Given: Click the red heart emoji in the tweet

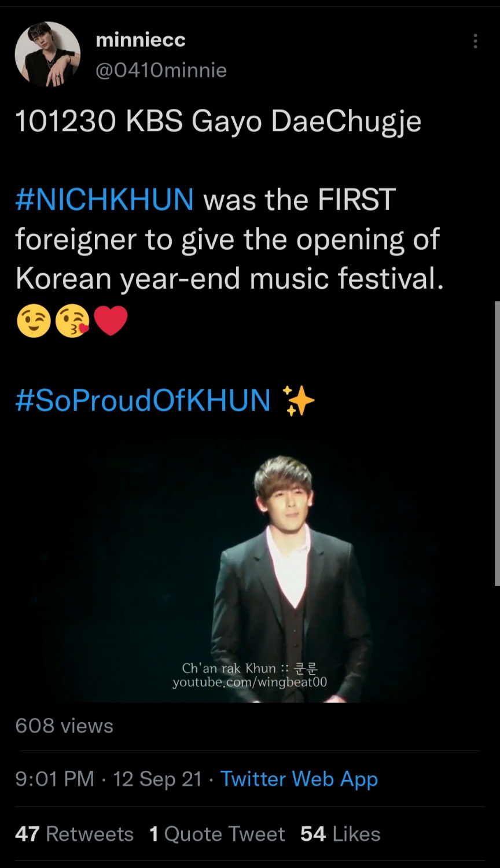Looking at the screenshot, I should 110,322.
